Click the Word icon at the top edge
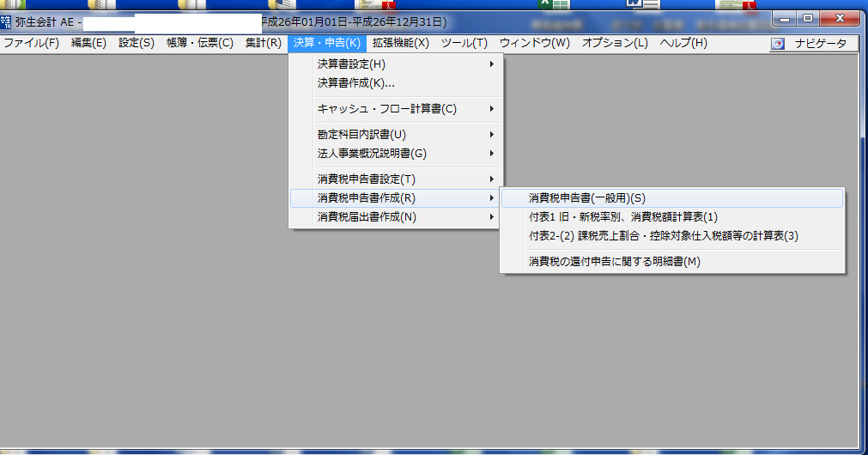 pos(635,4)
